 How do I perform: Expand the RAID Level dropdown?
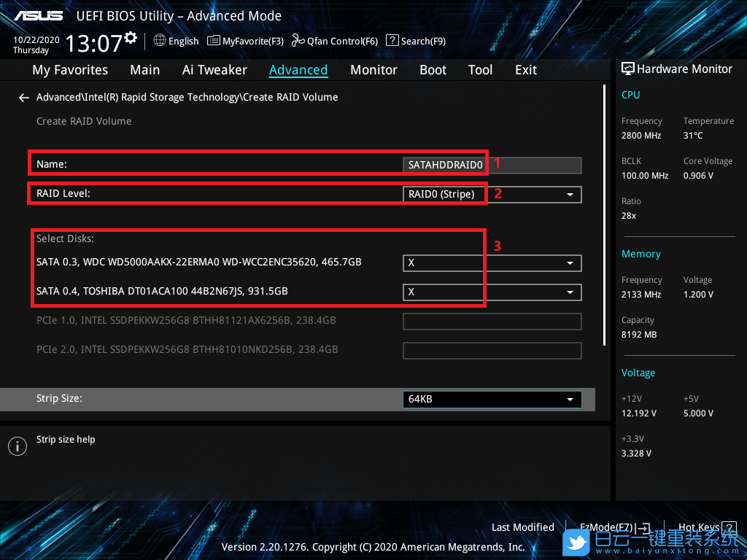492,194
